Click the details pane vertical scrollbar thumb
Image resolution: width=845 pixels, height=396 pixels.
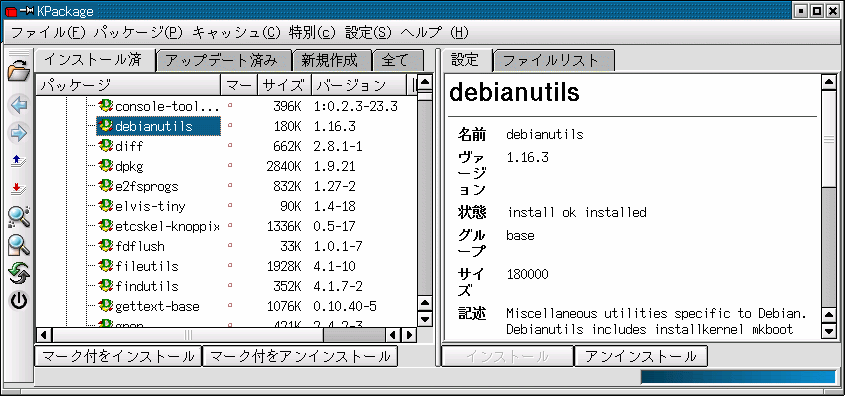click(828, 138)
